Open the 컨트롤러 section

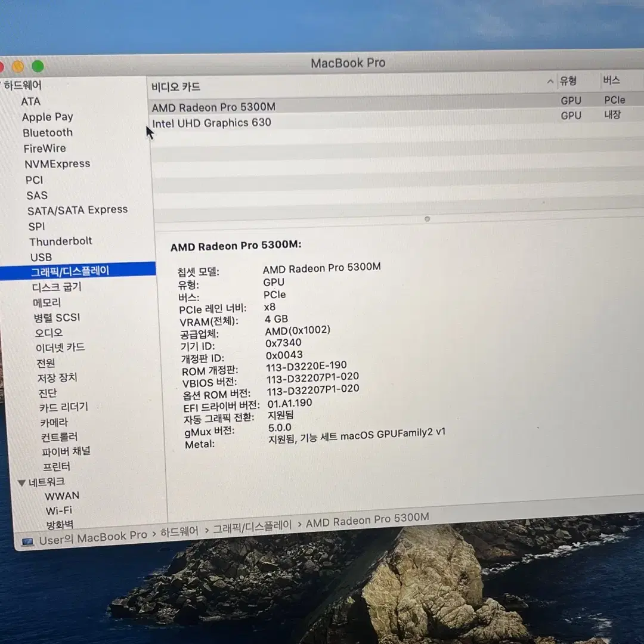[59, 437]
